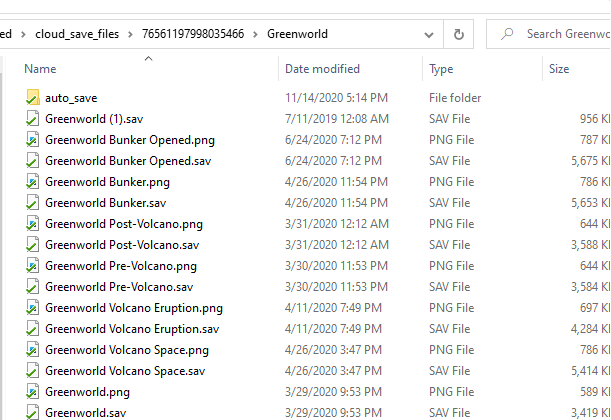Click the 4/26/2020 3:47 PM date for Volcano Space.png
The height and width of the screenshot is (420, 611).
coord(333,350)
